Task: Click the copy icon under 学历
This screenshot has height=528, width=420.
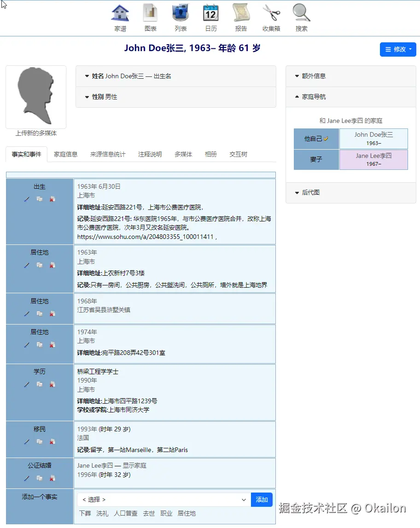Action: 40,384
